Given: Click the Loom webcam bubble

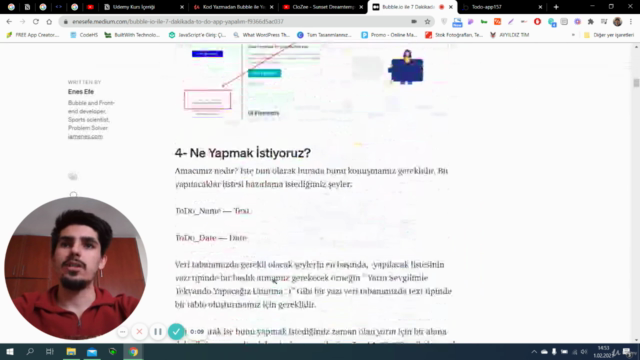Looking at the screenshot, I should coord(76,268).
